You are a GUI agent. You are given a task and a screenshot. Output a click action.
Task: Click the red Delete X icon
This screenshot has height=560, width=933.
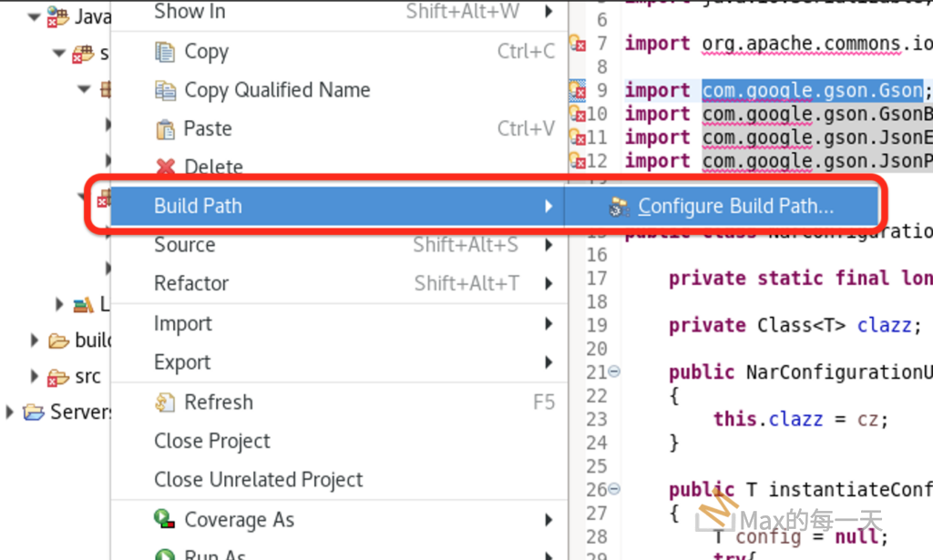(x=165, y=168)
